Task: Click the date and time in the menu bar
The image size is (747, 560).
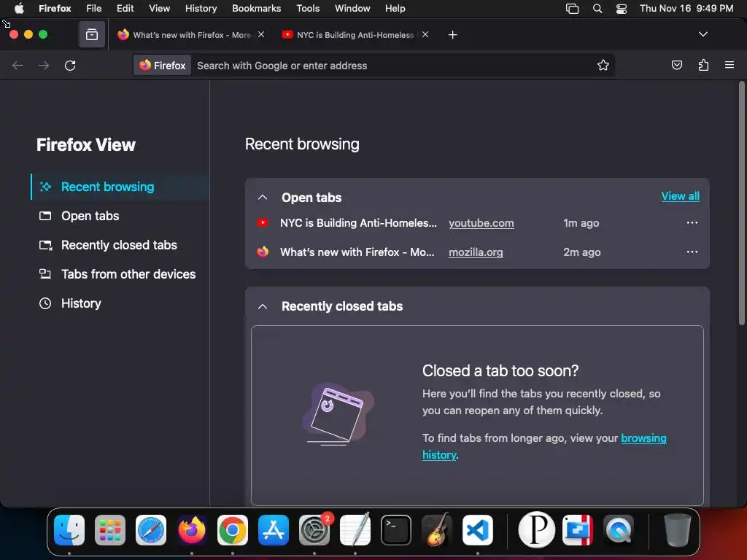Action: click(686, 8)
